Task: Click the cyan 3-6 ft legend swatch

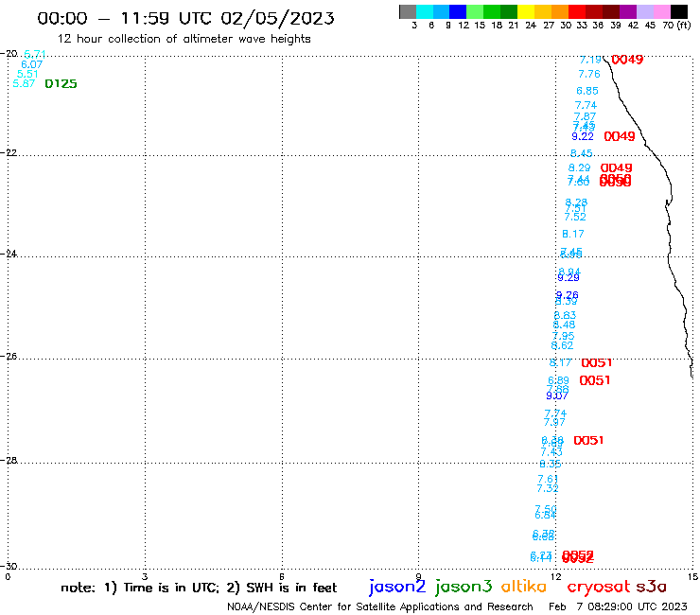Action: pos(424,12)
